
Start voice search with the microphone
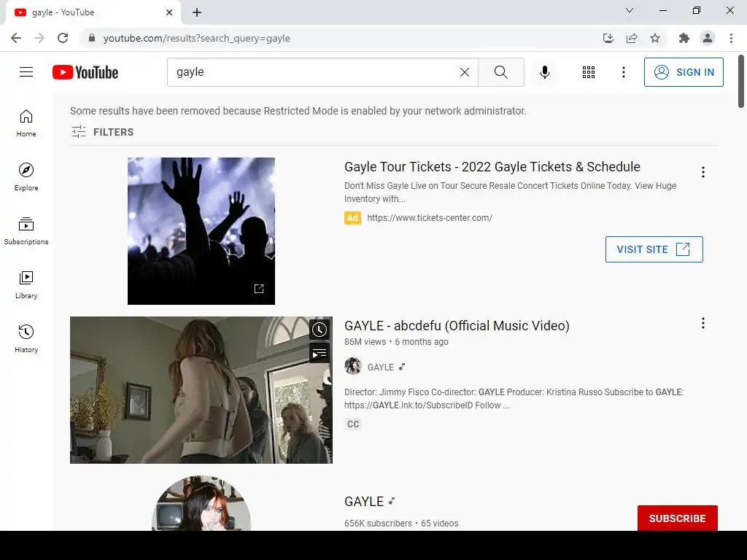pos(544,72)
